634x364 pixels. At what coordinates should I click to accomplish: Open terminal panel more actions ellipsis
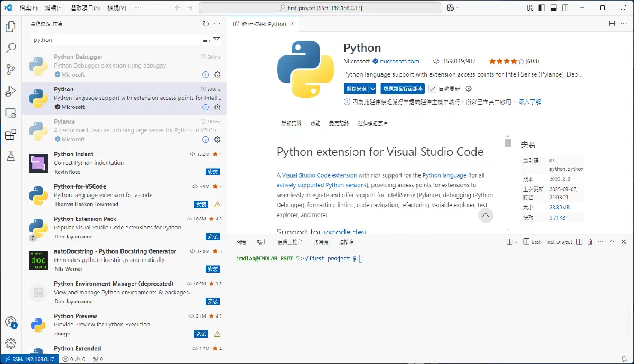[601, 241]
